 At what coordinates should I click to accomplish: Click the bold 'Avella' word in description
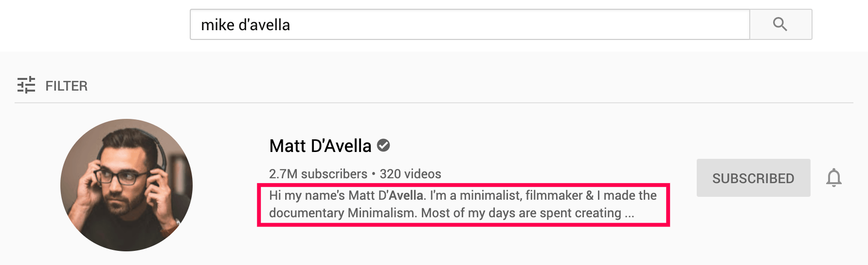pyautogui.click(x=406, y=195)
